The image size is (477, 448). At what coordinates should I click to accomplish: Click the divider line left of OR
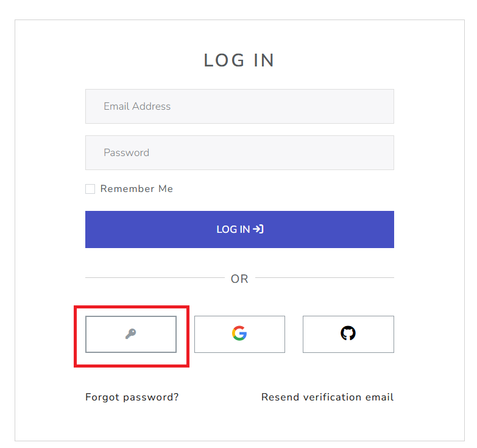(x=155, y=278)
